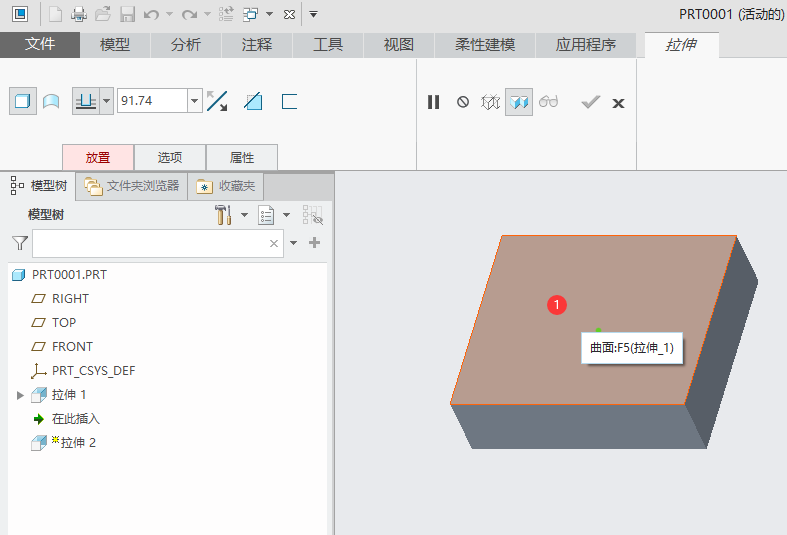Image resolution: width=787 pixels, height=535 pixels.
Task: Select the TOP datum plane in tree
Action: click(64, 323)
